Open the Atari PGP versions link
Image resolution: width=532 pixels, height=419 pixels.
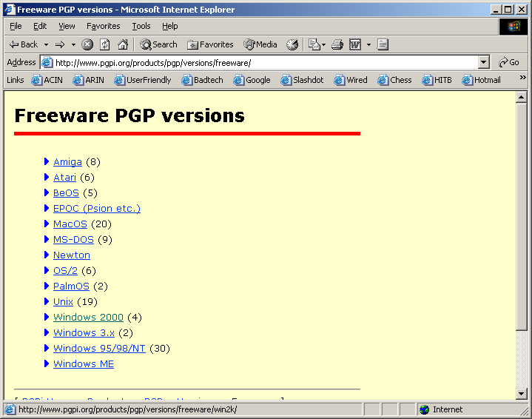pyautogui.click(x=64, y=178)
